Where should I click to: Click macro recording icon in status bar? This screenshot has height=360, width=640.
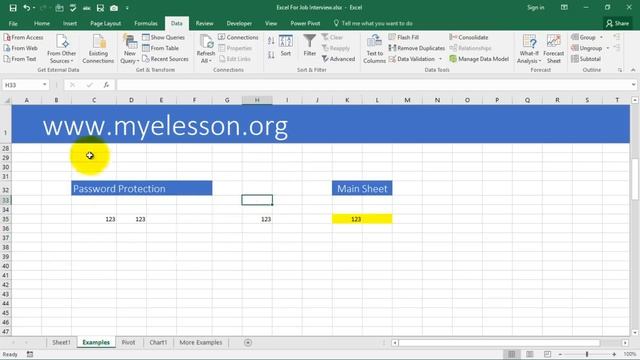(x=30, y=354)
